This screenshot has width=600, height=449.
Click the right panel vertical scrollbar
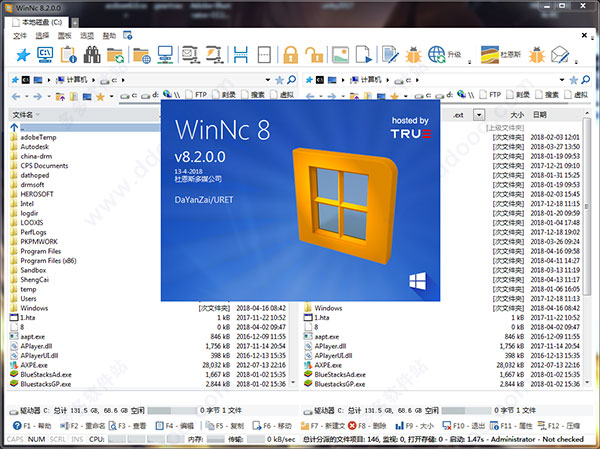coord(587,207)
